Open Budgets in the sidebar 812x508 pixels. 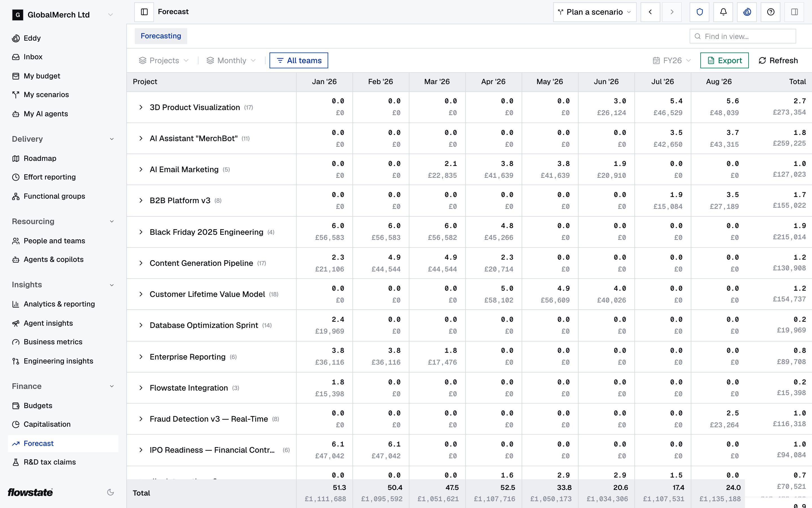point(63,406)
